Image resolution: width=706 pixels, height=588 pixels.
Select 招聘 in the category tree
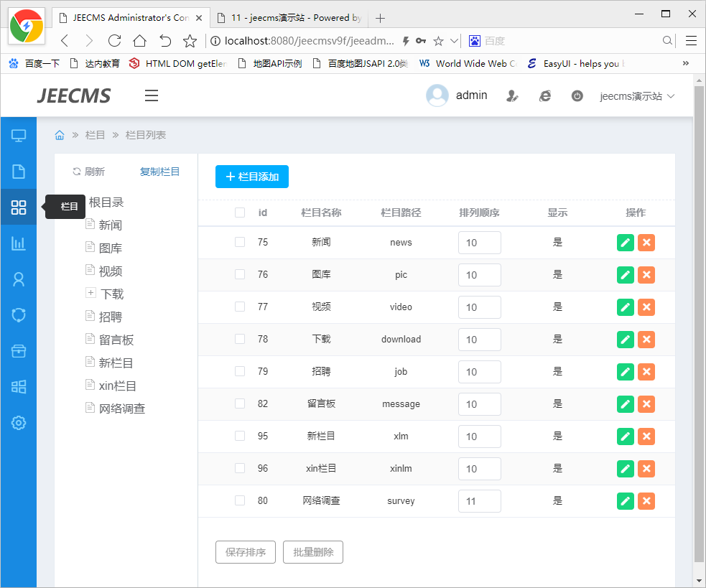(x=110, y=317)
